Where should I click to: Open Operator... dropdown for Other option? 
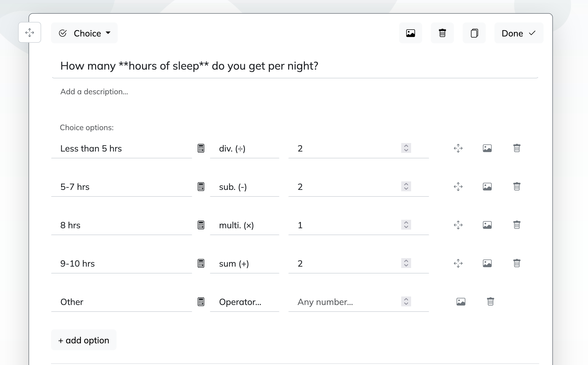tap(245, 302)
